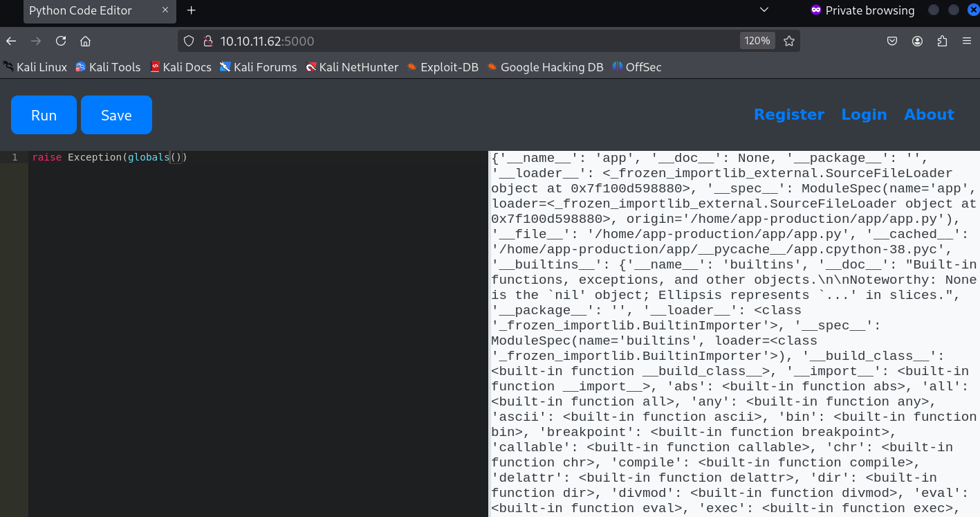Open the Firefox account icon

[x=917, y=41]
